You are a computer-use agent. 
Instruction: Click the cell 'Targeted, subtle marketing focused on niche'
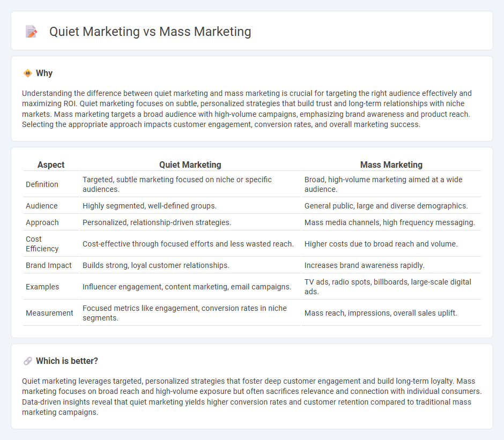pyautogui.click(x=190, y=184)
